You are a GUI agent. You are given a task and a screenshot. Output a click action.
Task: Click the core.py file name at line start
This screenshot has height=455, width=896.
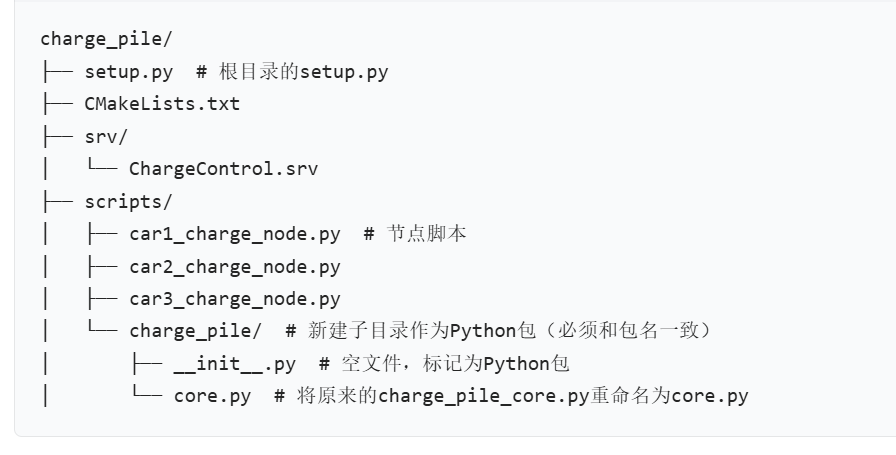point(212,396)
